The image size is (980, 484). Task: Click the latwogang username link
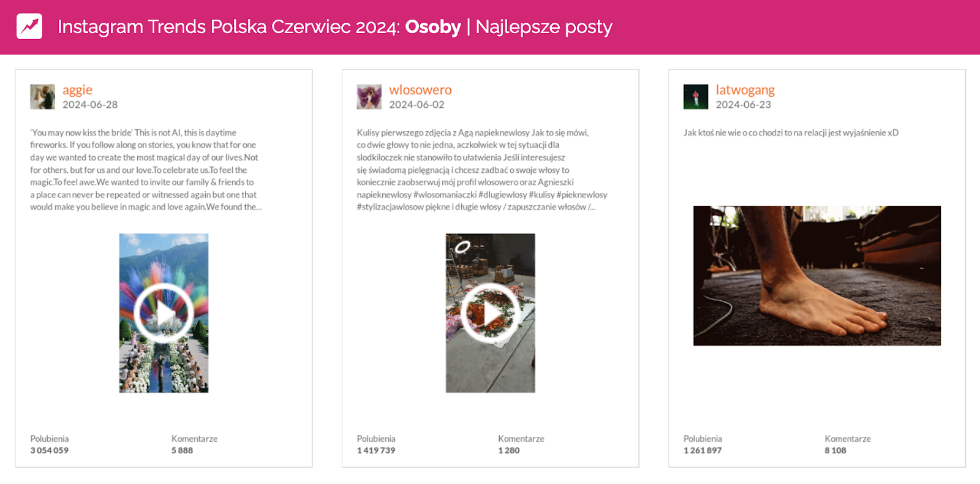(745, 89)
